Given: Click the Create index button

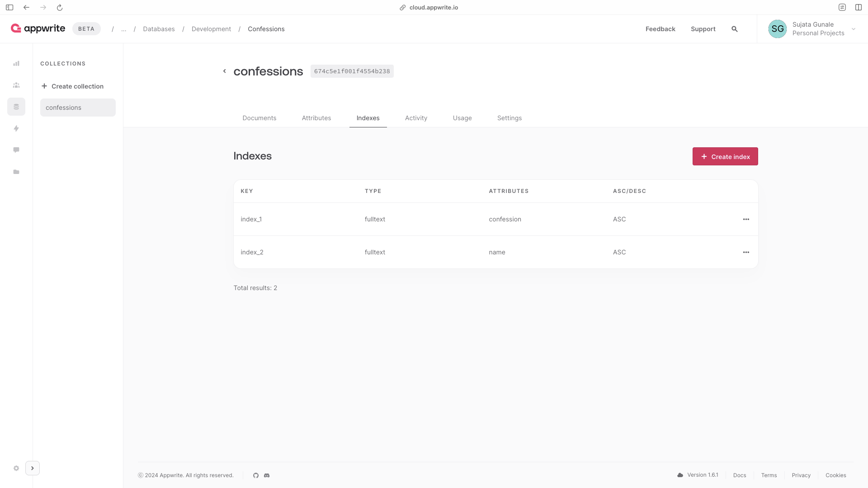Looking at the screenshot, I should point(725,157).
